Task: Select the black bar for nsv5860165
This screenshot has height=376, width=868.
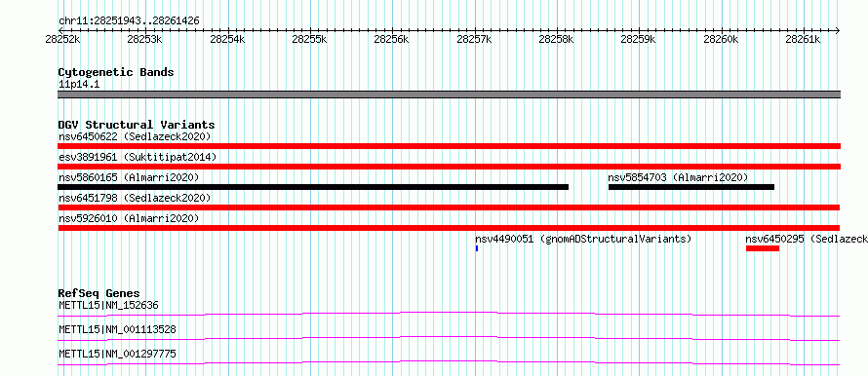Action: [313, 187]
